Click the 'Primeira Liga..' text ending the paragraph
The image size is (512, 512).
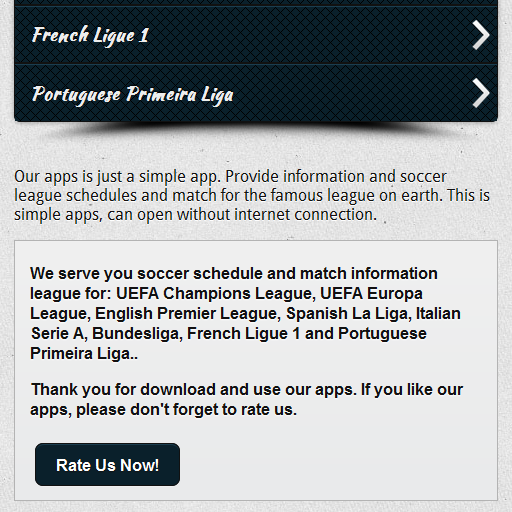coord(84,354)
